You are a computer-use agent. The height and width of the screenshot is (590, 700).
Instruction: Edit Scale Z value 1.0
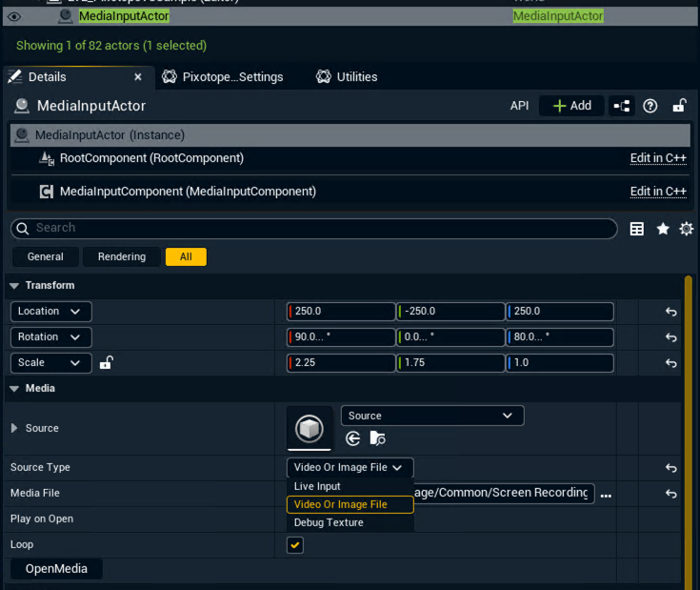pos(560,362)
